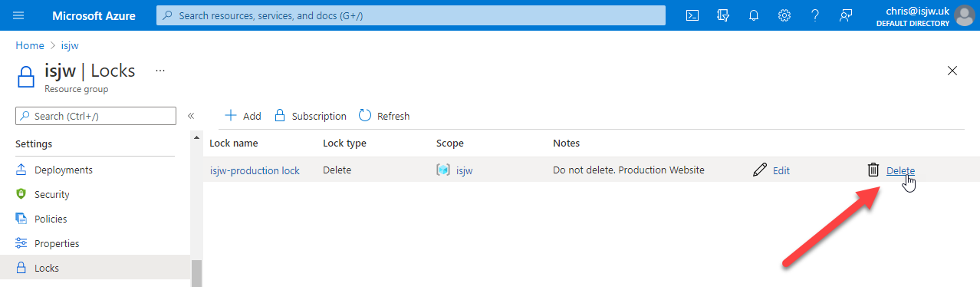Open Directories + subscriptions filter icon
The image size is (980, 287).
pos(722,15)
